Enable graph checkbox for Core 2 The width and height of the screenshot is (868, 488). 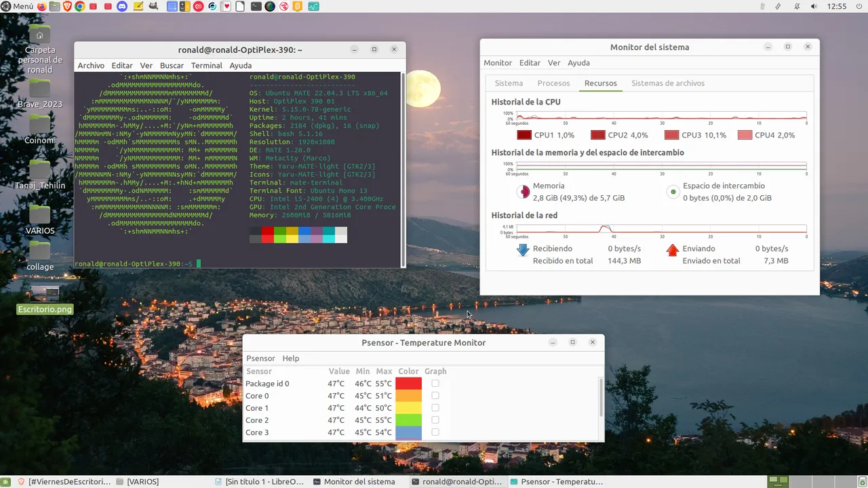(x=435, y=420)
